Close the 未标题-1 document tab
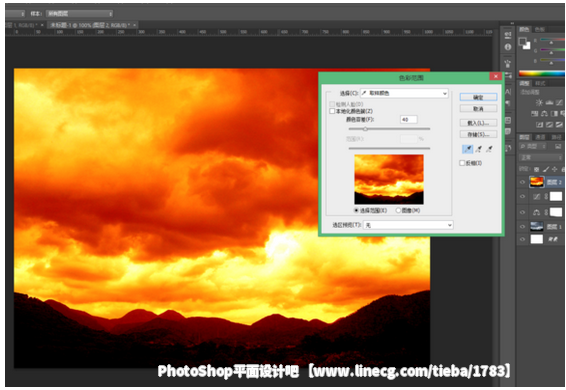This screenshot has height=390, width=566. point(134,25)
